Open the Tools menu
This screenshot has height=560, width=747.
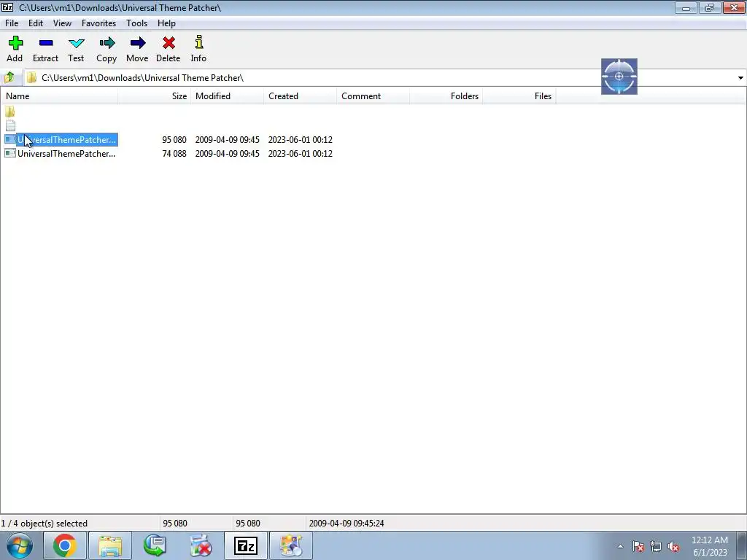[136, 23]
